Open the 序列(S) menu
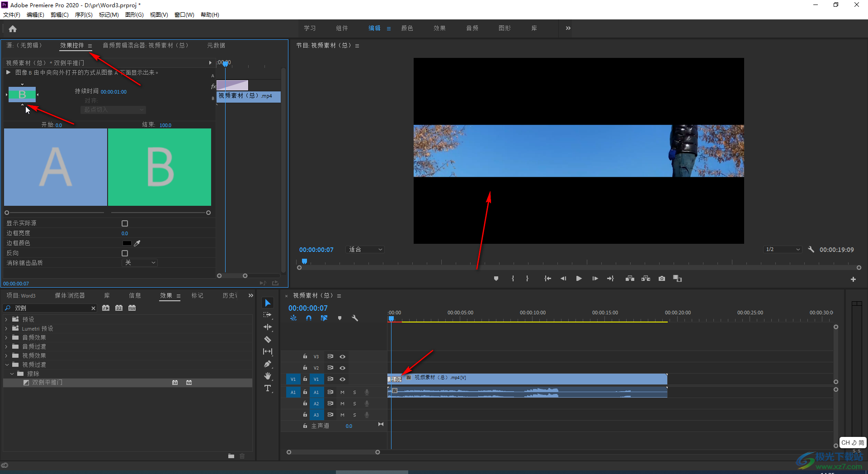The width and height of the screenshot is (868, 474). point(83,15)
